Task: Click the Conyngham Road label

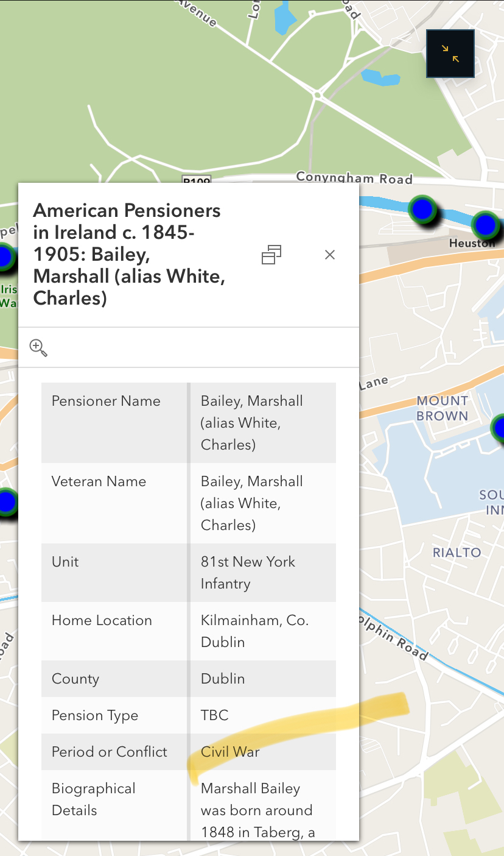Action: coord(354,177)
